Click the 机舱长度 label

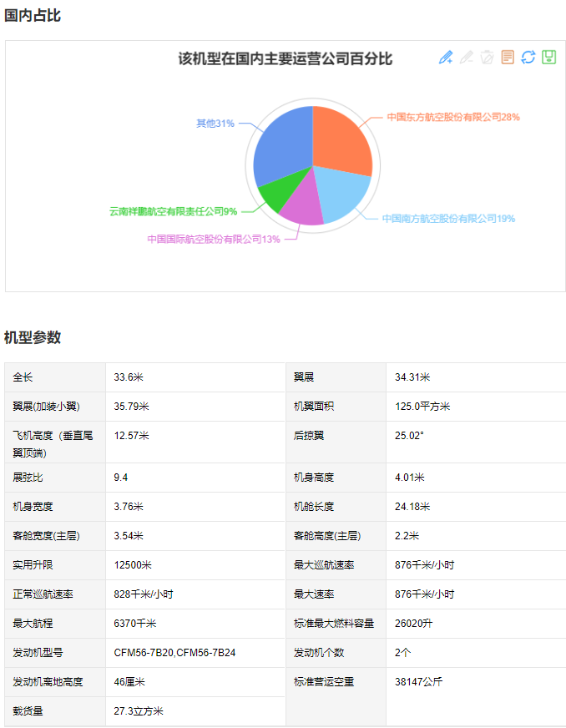coord(314,507)
